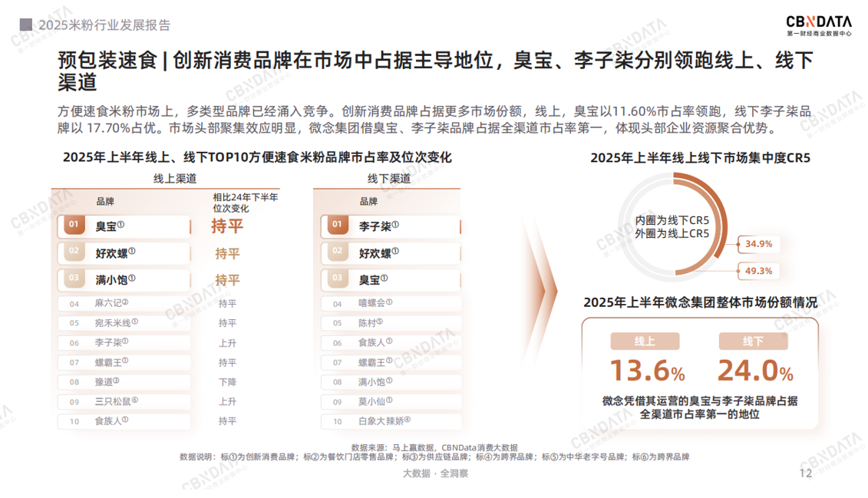868x498 pixels.
Task: Click the 微念凭借其运营的臭宝与李子柒 summary text
Action: pos(700,407)
